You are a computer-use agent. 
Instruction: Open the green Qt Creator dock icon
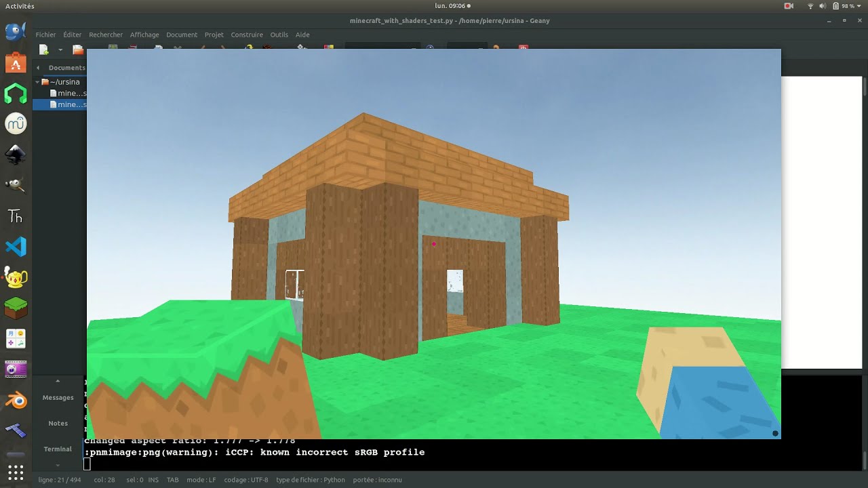[x=16, y=94]
